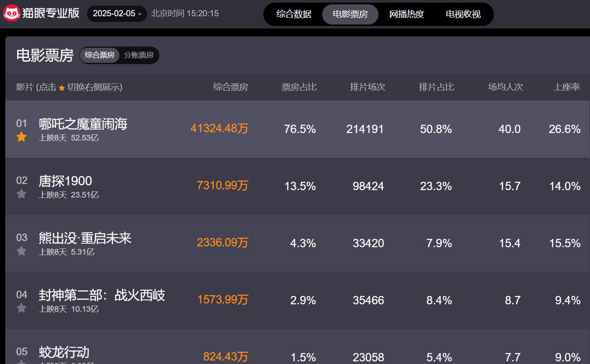
Task: Click box office value 7310.99万
Action: tap(223, 186)
